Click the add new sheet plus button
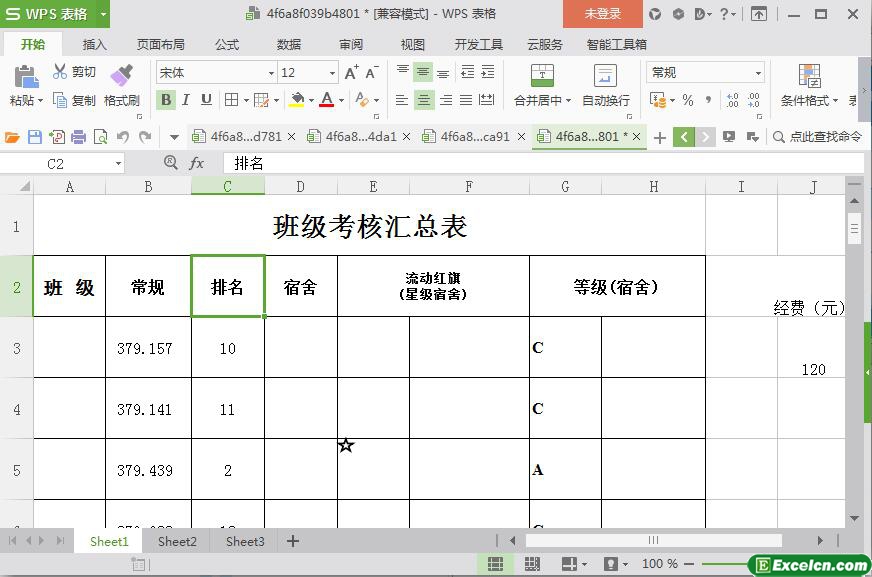This screenshot has height=577, width=872. click(x=293, y=541)
